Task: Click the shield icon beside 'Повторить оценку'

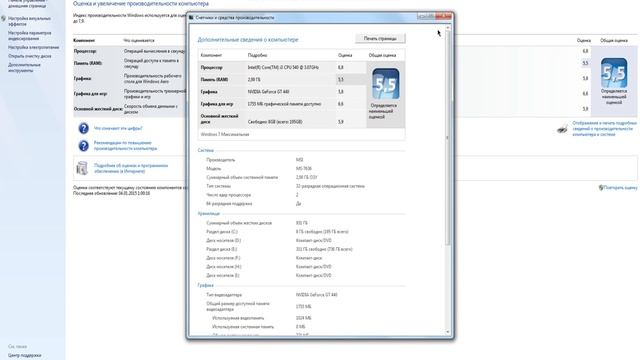Action: [x=601, y=188]
